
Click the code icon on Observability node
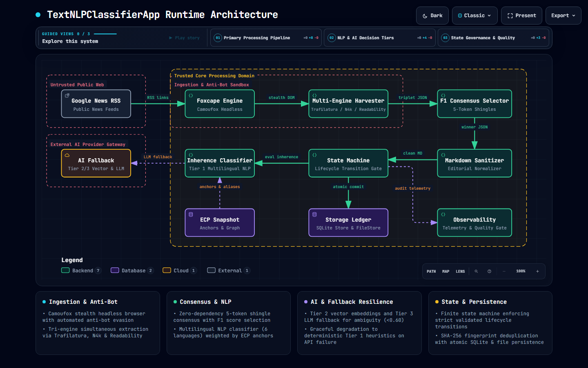pos(443,214)
